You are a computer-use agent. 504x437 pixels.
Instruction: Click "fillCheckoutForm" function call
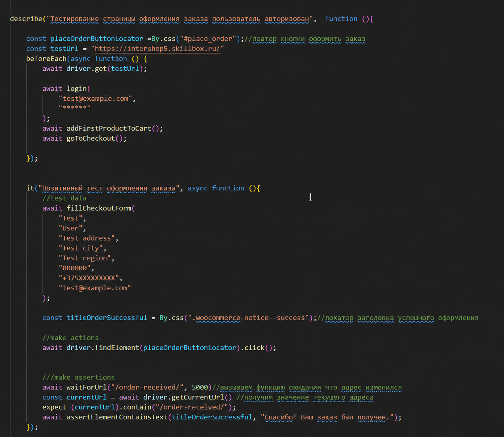point(99,208)
